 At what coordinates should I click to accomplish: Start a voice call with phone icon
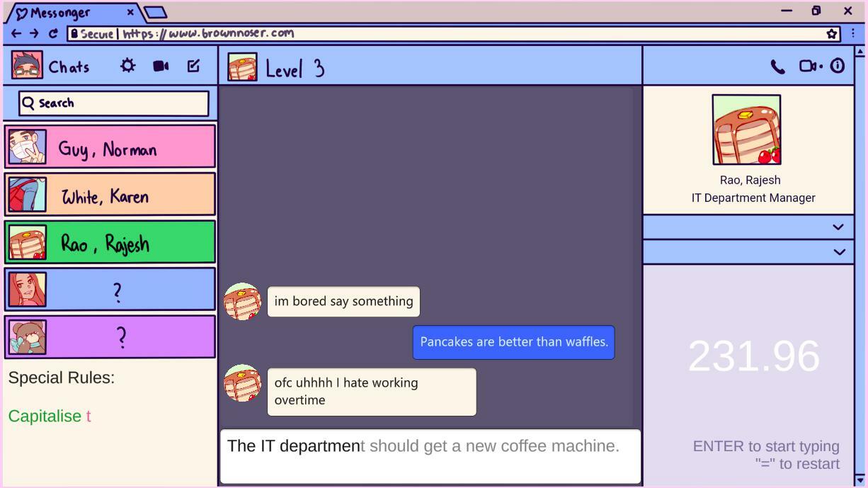[x=777, y=67]
